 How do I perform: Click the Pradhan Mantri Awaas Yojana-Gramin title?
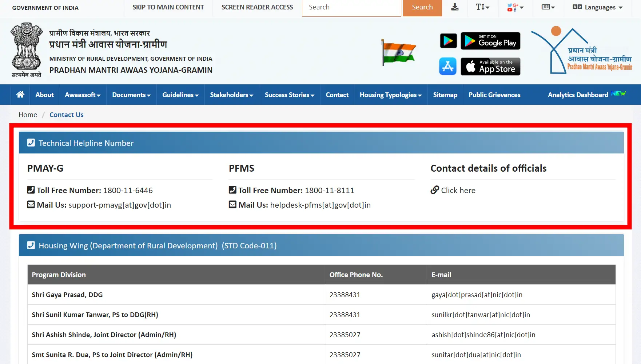[x=131, y=70]
